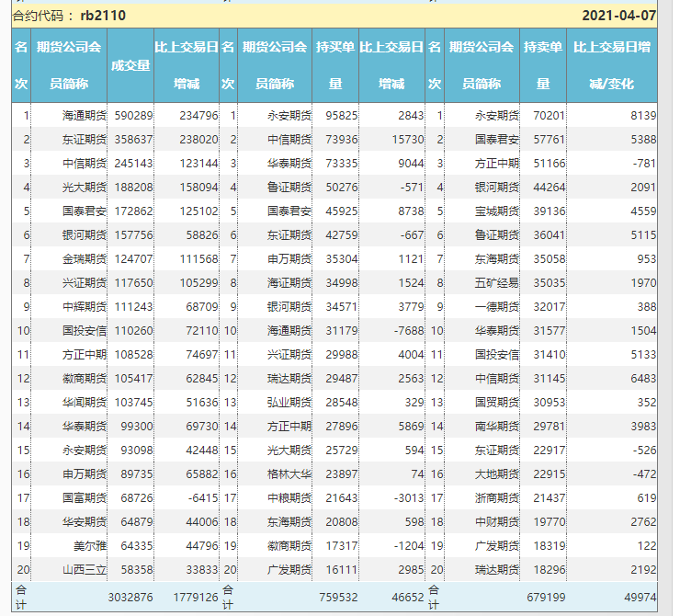The height and width of the screenshot is (616, 680).
Task: Click volume value 245143
Action: click(x=133, y=163)
